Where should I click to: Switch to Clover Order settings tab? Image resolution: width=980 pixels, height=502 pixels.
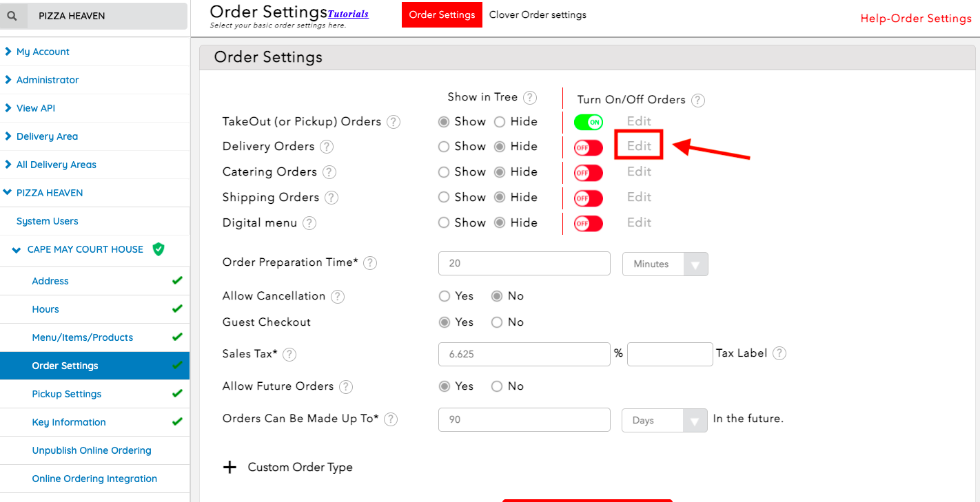pos(538,14)
